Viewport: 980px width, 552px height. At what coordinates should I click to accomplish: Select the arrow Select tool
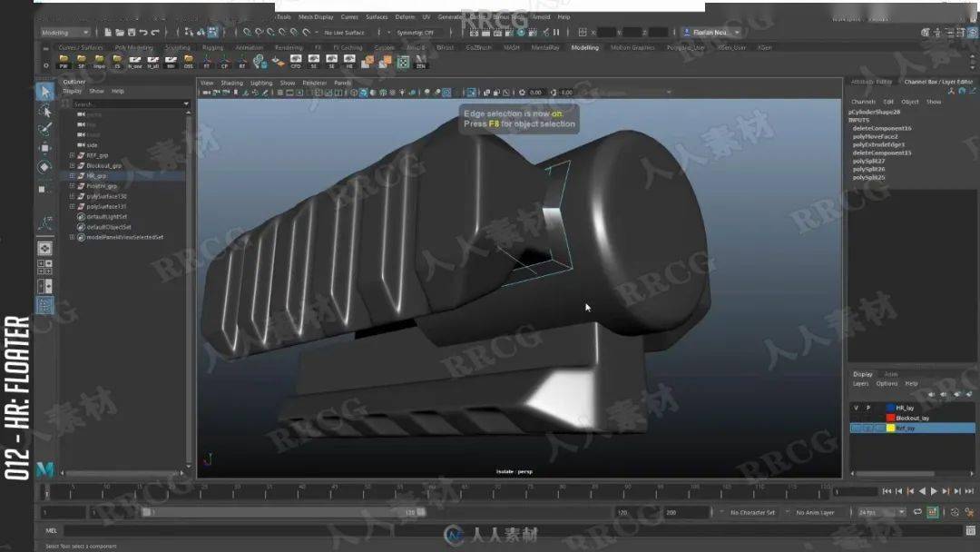click(44, 92)
